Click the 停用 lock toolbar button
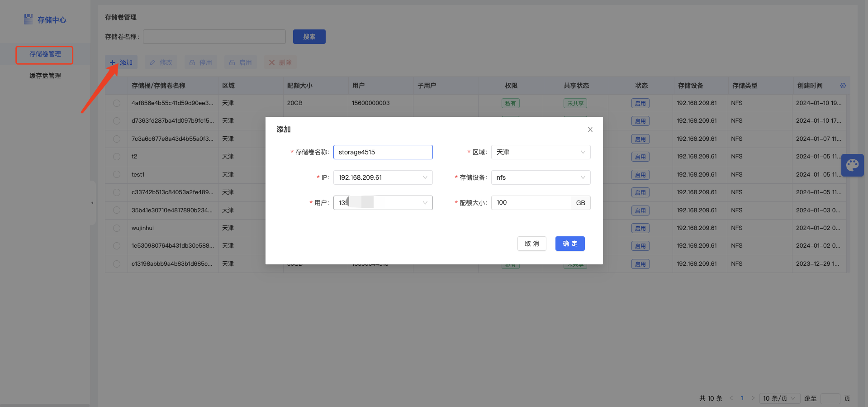The width and height of the screenshot is (868, 407). [x=201, y=62]
